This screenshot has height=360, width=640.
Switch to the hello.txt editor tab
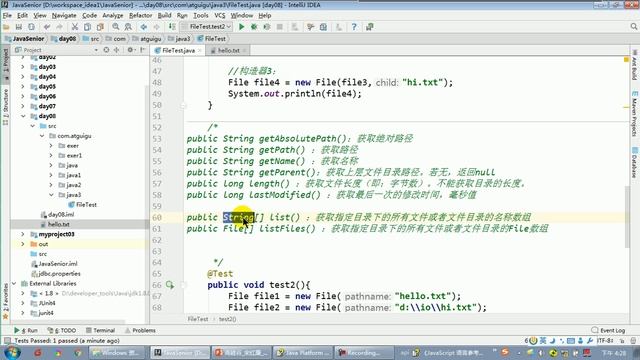point(229,51)
